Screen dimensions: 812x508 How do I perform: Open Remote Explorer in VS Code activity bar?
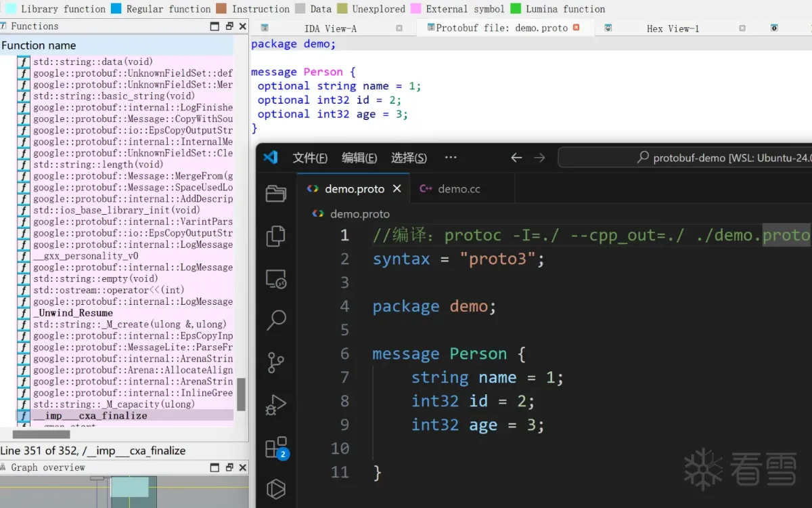click(x=275, y=278)
